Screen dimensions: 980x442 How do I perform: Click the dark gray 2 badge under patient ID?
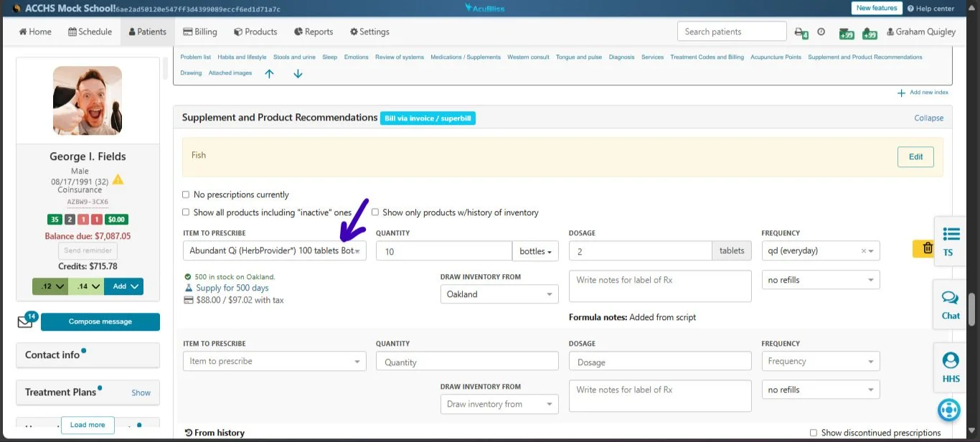point(70,220)
